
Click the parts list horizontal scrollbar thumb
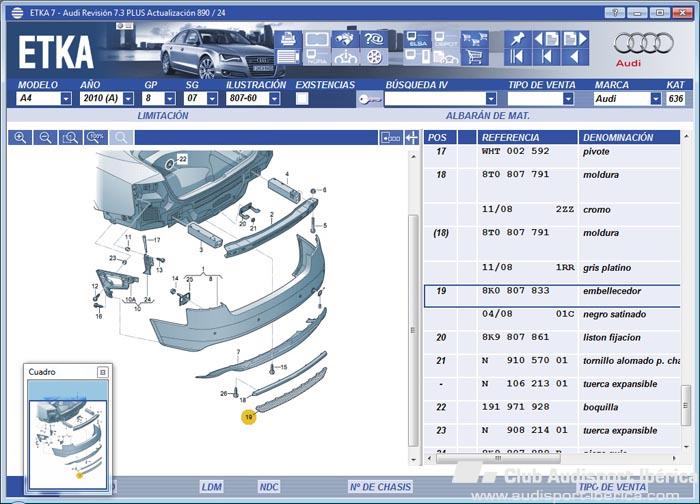coord(498,458)
